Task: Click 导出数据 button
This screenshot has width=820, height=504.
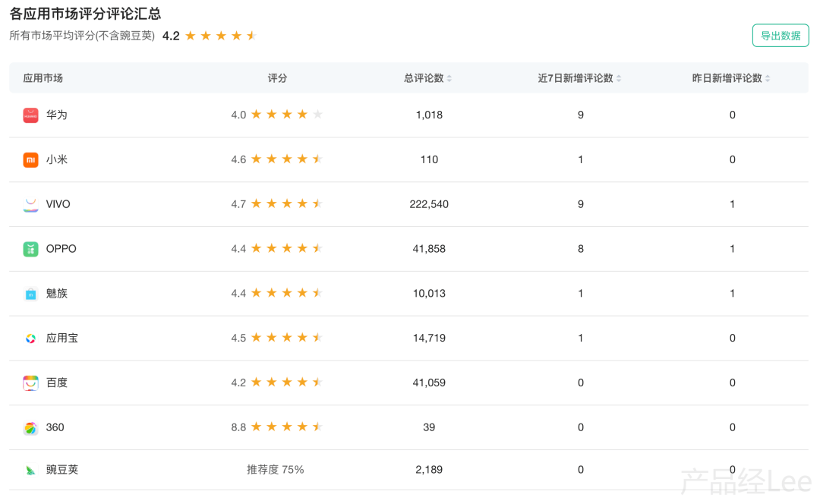Action: tap(781, 36)
